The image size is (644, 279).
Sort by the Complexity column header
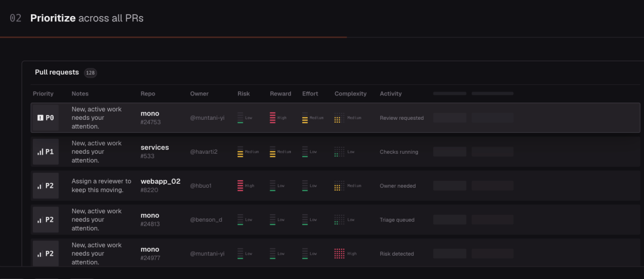[x=351, y=94]
